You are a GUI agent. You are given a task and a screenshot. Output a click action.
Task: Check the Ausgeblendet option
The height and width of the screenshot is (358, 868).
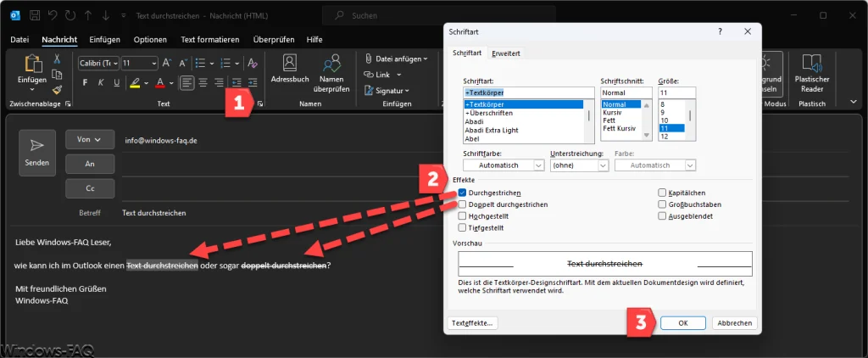pos(662,216)
